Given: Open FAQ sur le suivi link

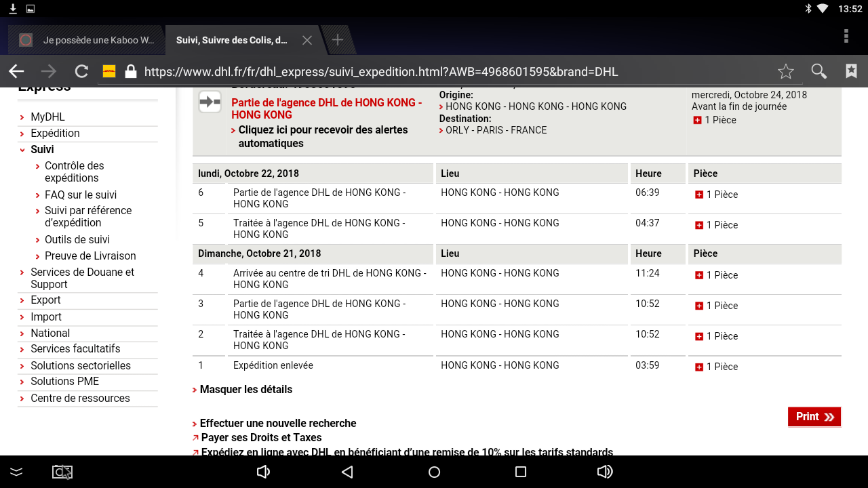Looking at the screenshot, I should coord(81,195).
